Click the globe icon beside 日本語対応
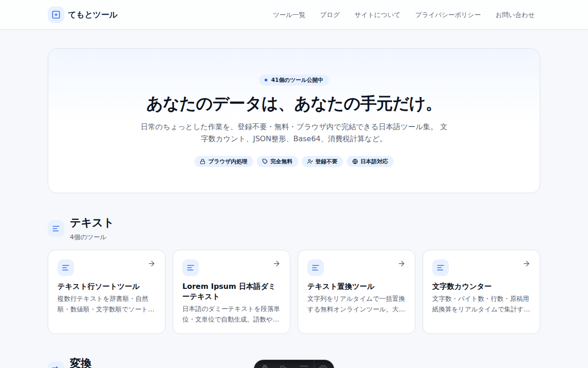The image size is (588, 368). pos(355,161)
